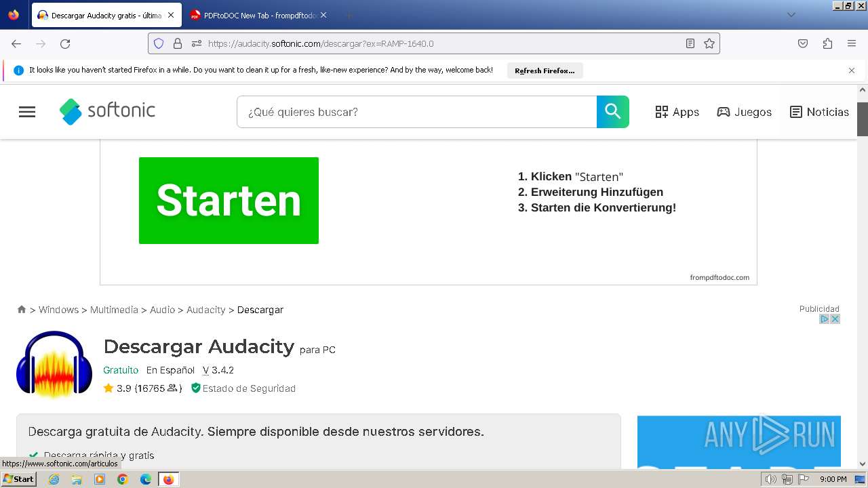Open media player taskbar icon

point(100,479)
